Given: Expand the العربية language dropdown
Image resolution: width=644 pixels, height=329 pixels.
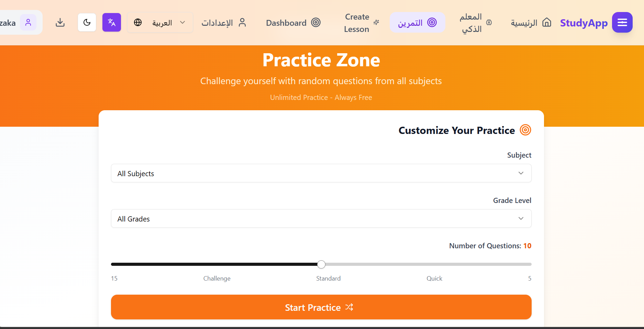Looking at the screenshot, I should point(160,23).
